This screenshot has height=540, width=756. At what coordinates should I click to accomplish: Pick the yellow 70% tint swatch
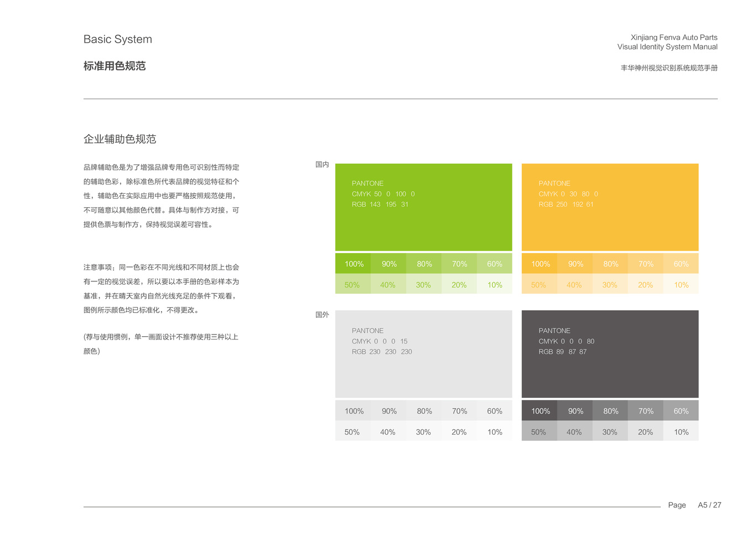(646, 264)
